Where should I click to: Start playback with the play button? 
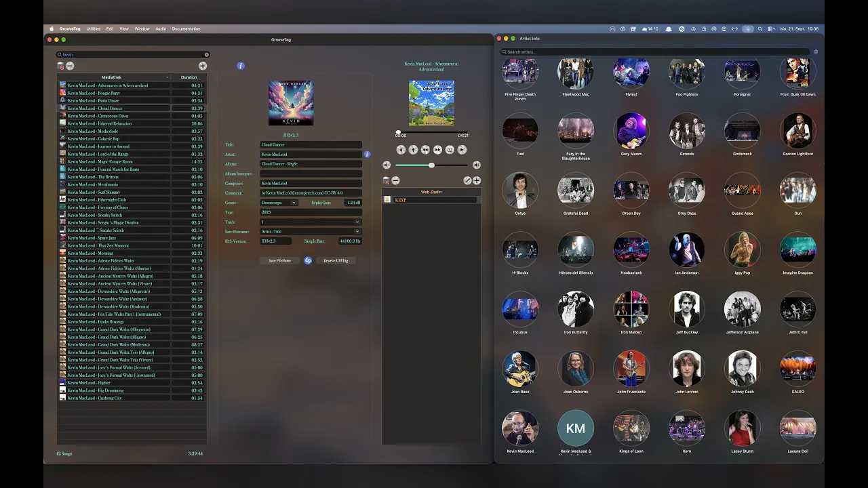462,150
